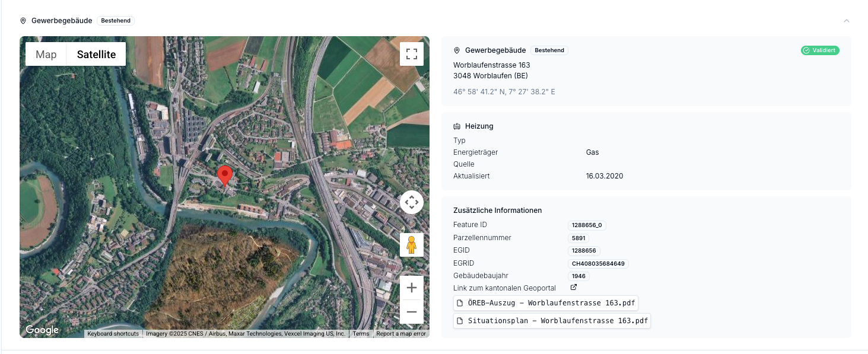This screenshot has height=354, width=868.
Task: Click Keyboard shortcuts on the map
Action: pos(113,334)
